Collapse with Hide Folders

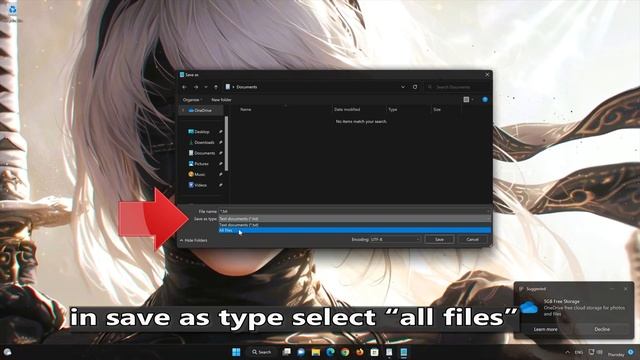point(193,240)
